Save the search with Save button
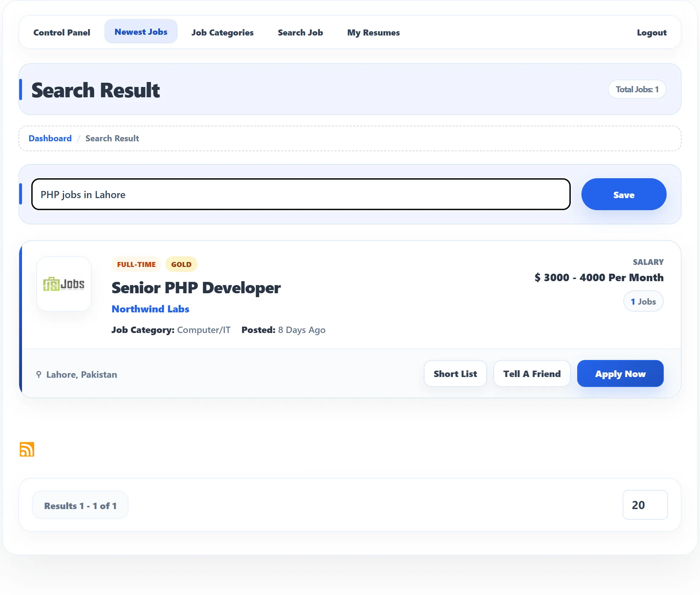700x595 pixels. (x=624, y=195)
